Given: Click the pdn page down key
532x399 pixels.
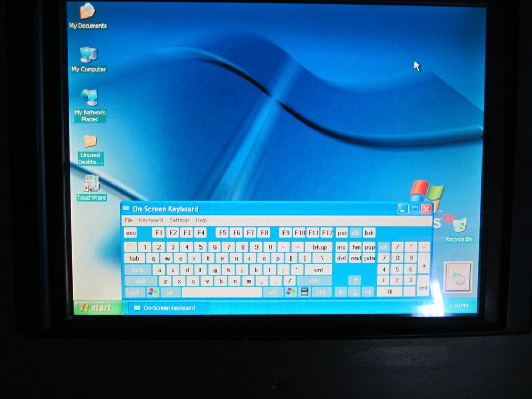Looking at the screenshot, I should (x=369, y=258).
